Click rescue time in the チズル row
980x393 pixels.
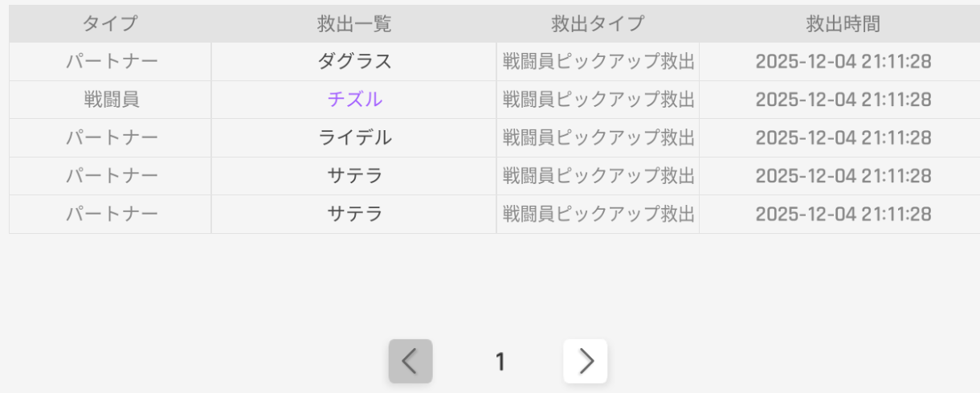(843, 100)
